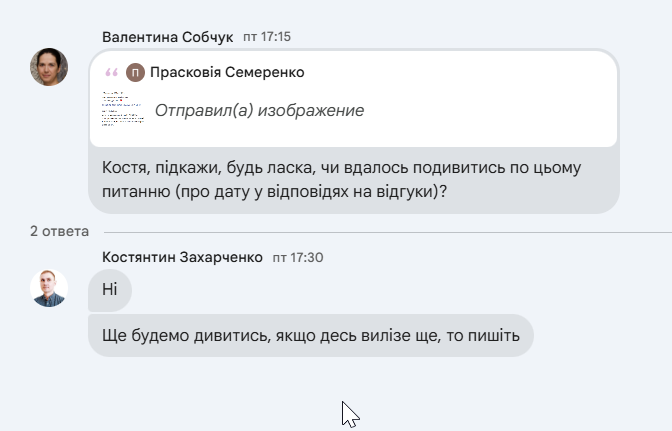Expand the '2 ответа' thread label

click(60, 231)
